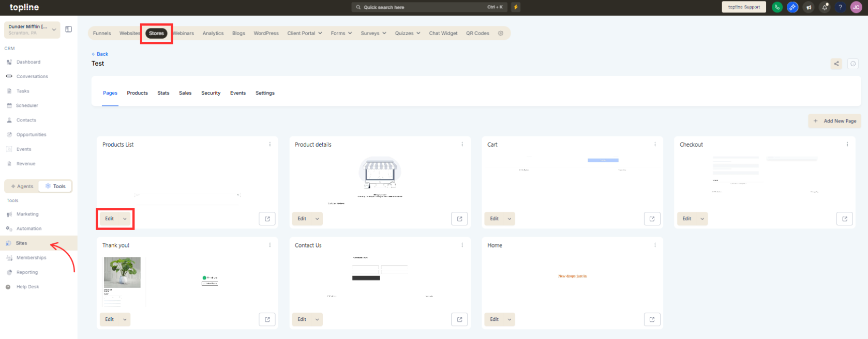Click the circular info icon beside share
This screenshot has width=868, height=339.
click(853, 64)
